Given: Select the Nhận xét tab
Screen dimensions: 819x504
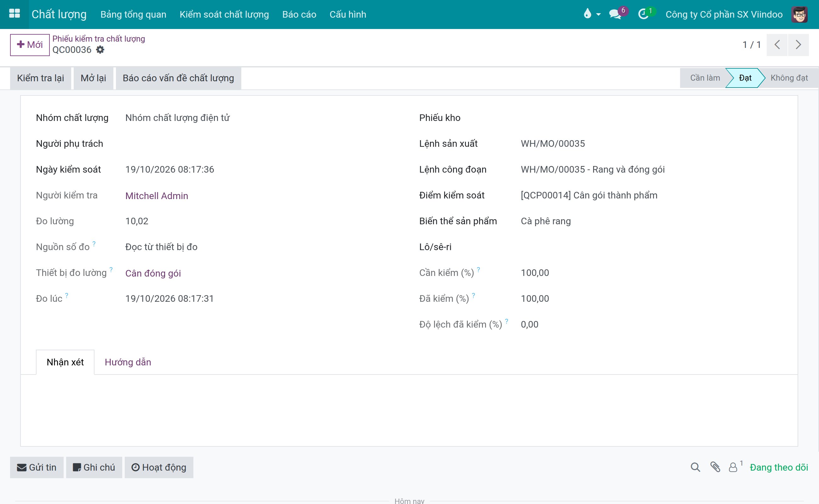Looking at the screenshot, I should (65, 362).
